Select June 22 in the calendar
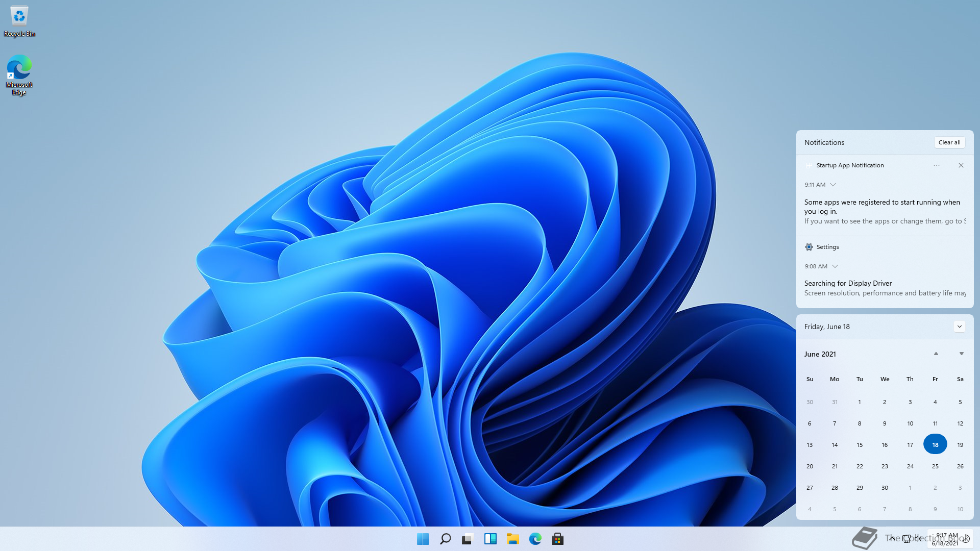The image size is (980, 551). [x=860, y=466]
